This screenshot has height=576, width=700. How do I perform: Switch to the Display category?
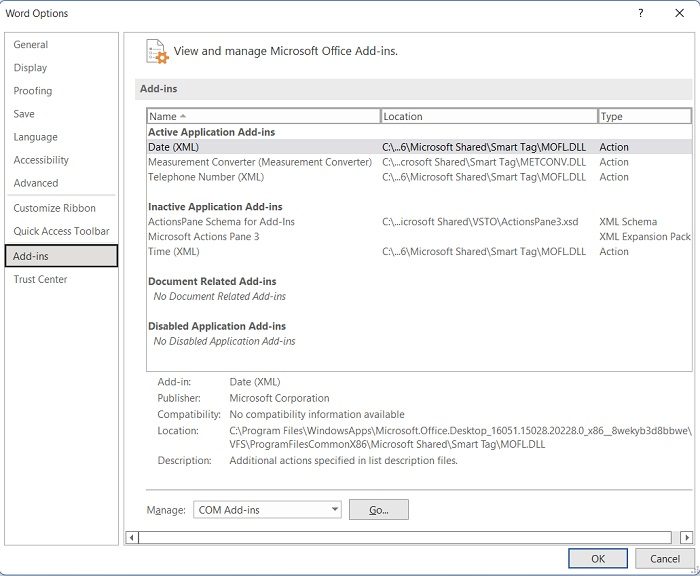pyautogui.click(x=31, y=68)
